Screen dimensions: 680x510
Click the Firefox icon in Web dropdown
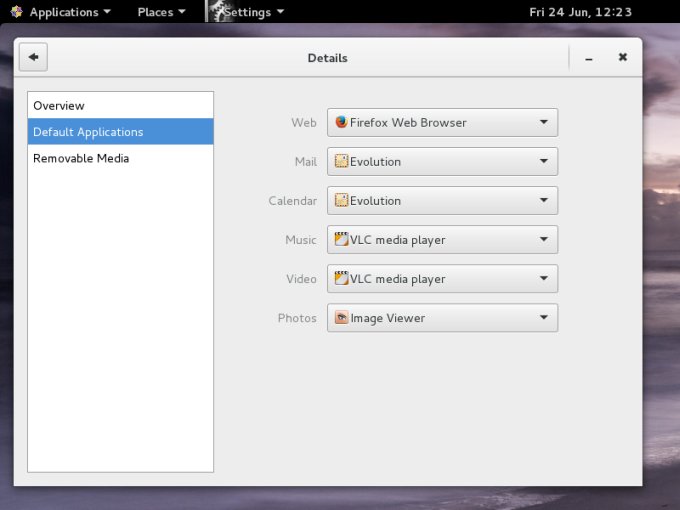pyautogui.click(x=341, y=122)
